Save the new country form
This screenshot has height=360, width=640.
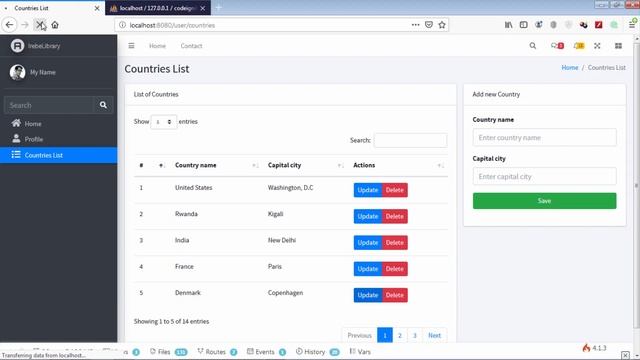coord(544,201)
